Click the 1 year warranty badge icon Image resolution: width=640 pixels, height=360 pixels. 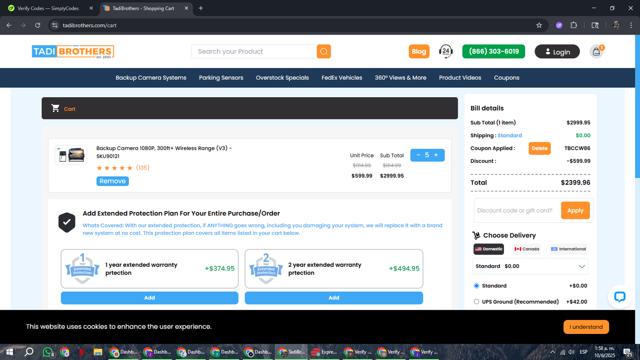82,268
